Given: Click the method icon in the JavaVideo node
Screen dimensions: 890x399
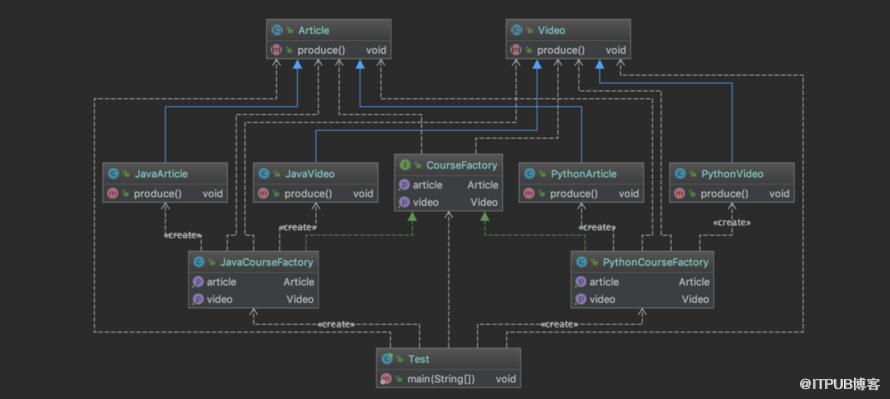Looking at the screenshot, I should point(263,194).
